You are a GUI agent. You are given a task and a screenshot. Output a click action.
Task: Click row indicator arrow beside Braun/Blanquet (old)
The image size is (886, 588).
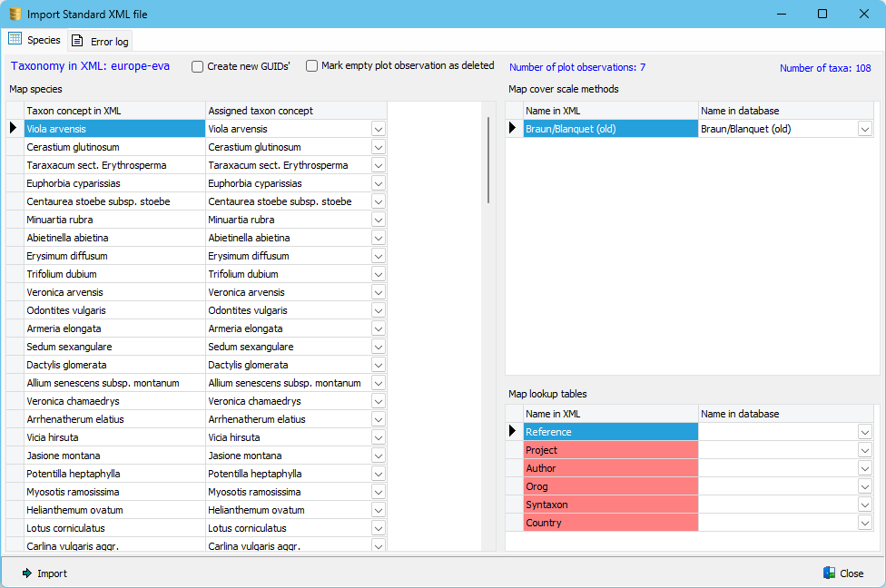click(513, 128)
